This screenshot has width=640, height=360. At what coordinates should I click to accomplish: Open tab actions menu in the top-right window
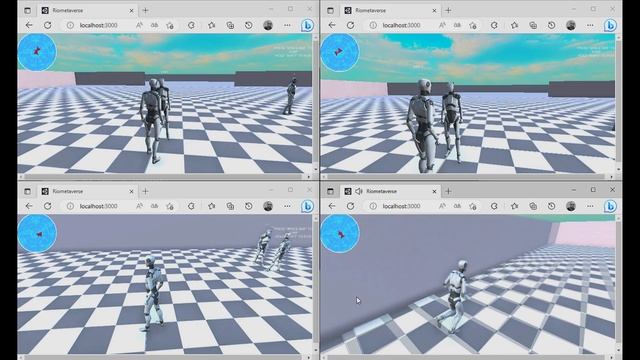coord(330,11)
